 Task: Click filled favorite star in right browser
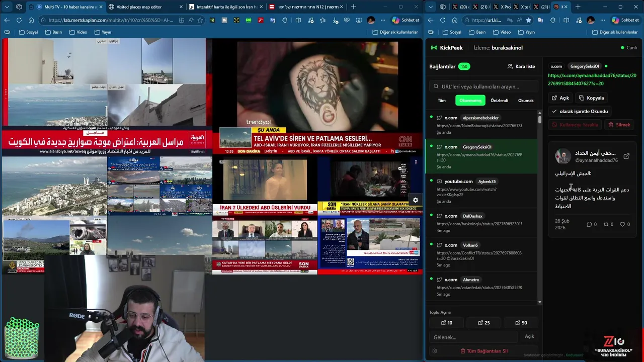tap(528, 20)
